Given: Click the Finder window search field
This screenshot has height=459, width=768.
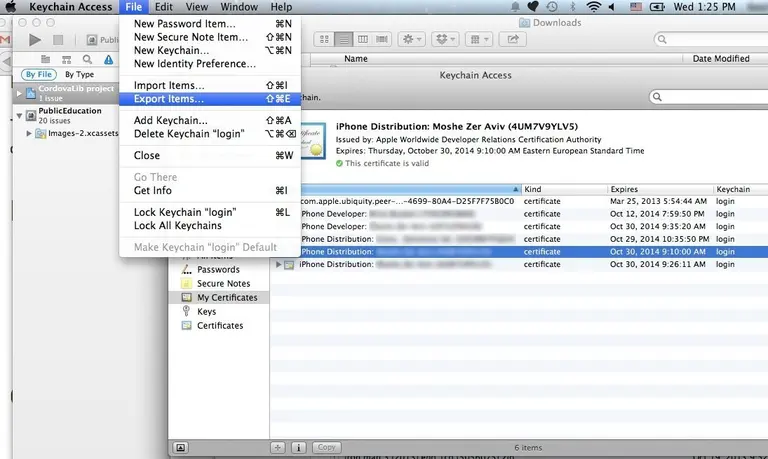Looking at the screenshot, I should [711, 39].
